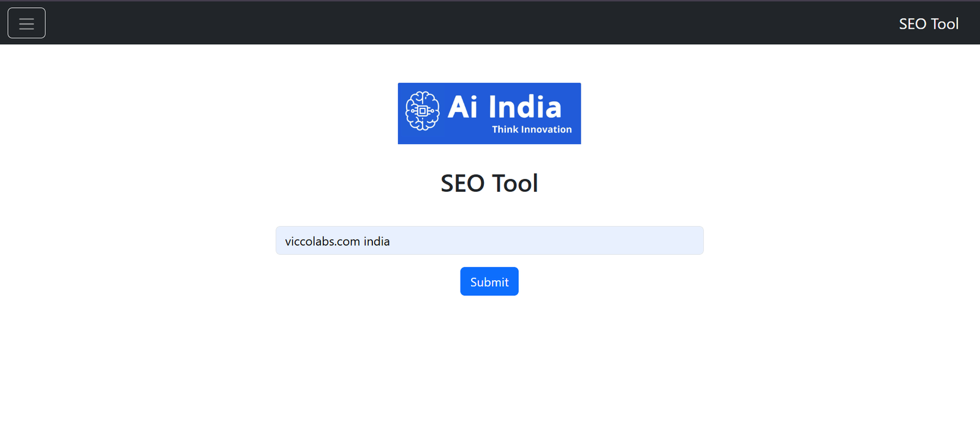Click the 'Ai India' text inside the banner
980x424 pixels.
pos(506,107)
